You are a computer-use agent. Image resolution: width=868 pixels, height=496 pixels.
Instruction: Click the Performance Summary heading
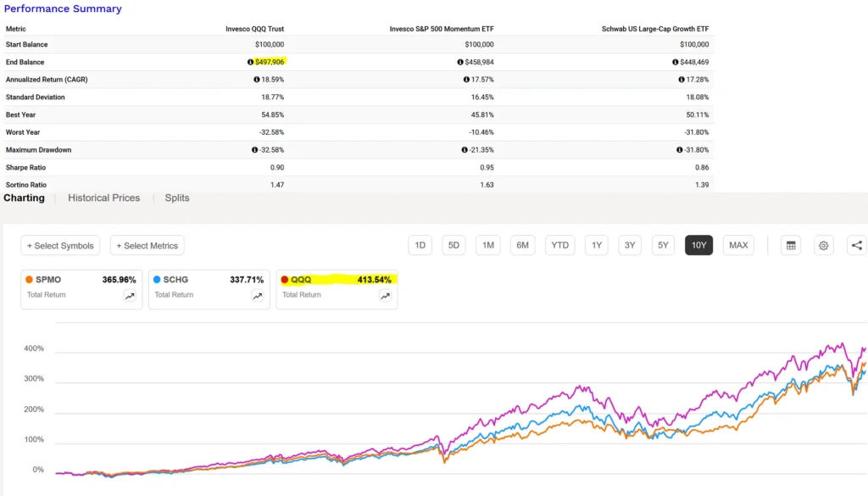(64, 8)
